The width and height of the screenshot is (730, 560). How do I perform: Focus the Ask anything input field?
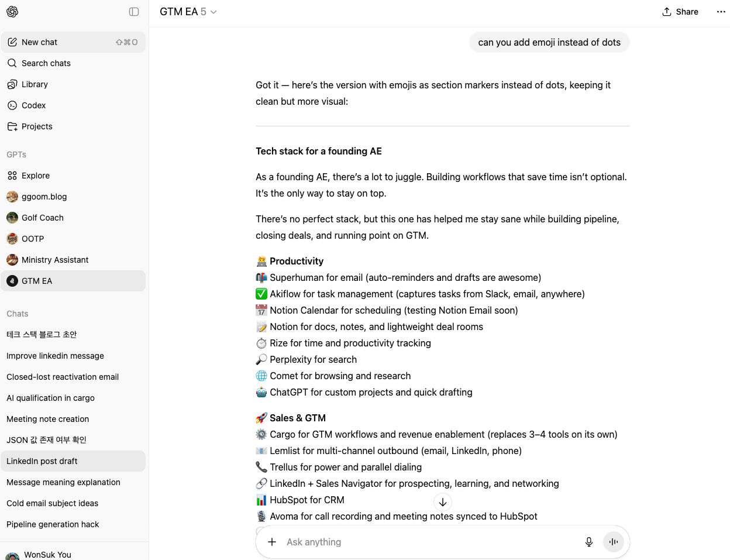coord(427,542)
